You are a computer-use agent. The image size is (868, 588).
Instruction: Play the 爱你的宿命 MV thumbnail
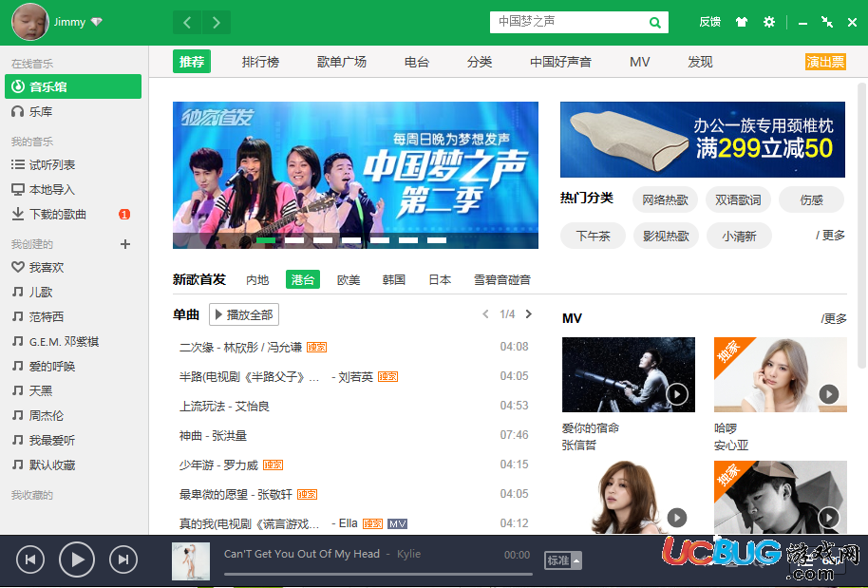pyautogui.click(x=629, y=375)
